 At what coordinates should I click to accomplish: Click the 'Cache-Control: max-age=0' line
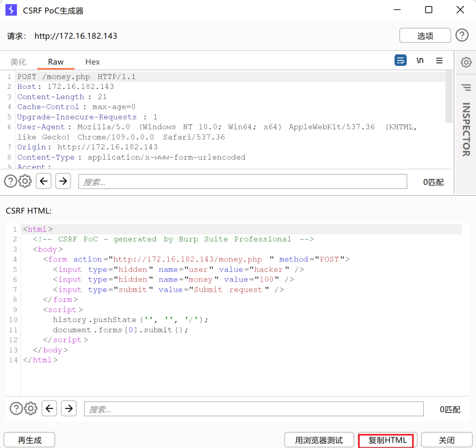[76, 107]
